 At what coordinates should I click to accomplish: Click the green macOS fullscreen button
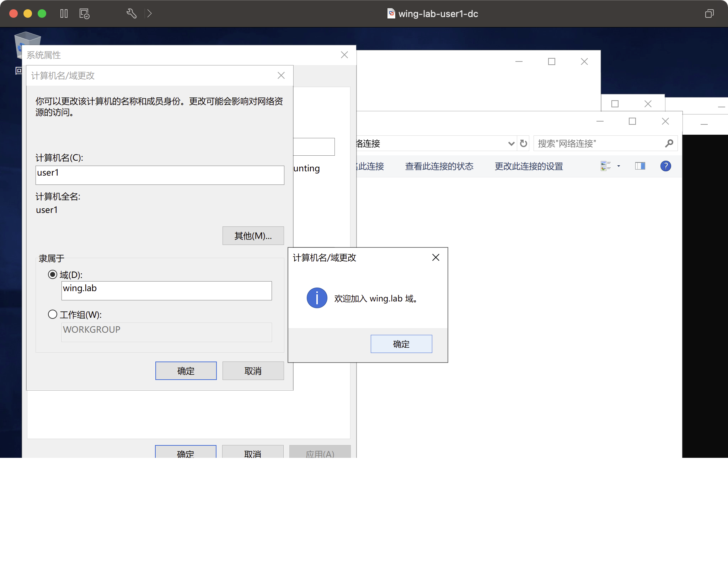point(42,14)
